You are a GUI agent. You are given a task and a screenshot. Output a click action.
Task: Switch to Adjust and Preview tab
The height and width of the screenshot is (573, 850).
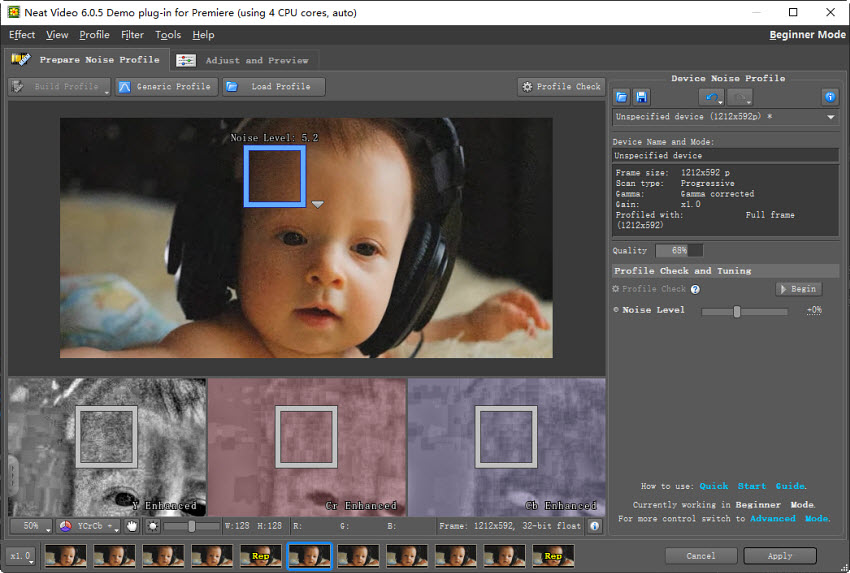click(245, 60)
